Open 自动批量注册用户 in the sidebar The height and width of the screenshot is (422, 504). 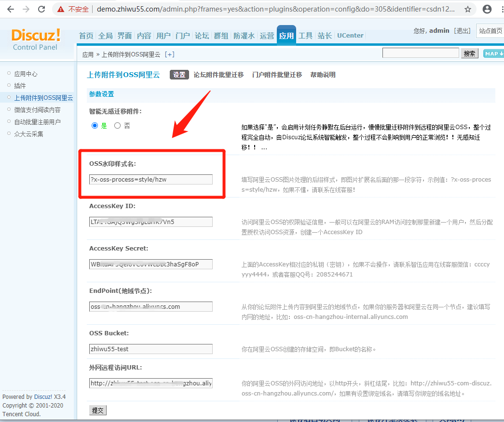pyautogui.click(x=37, y=122)
